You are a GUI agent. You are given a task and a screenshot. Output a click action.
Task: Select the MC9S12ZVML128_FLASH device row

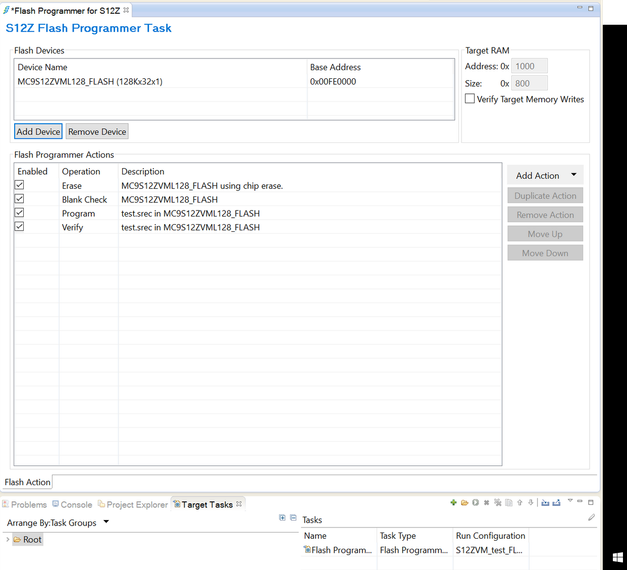click(x=234, y=82)
